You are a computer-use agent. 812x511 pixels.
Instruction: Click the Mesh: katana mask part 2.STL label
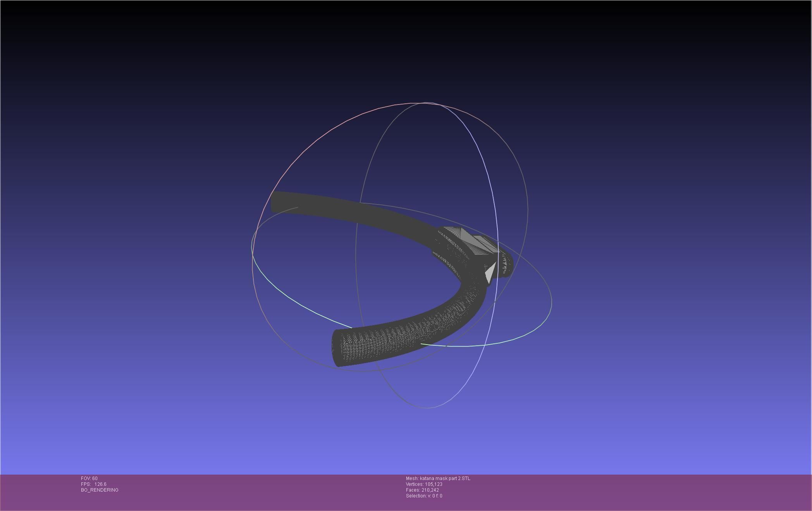(438, 478)
